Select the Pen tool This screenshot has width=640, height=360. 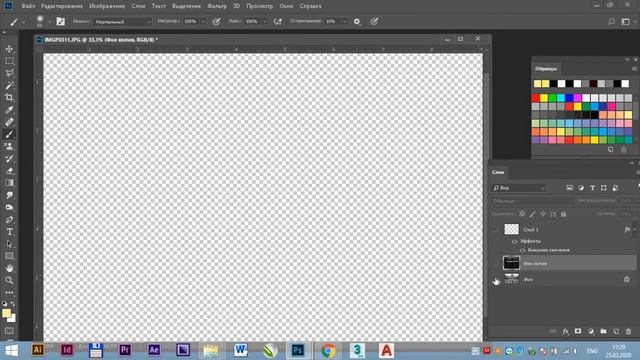click(9, 220)
